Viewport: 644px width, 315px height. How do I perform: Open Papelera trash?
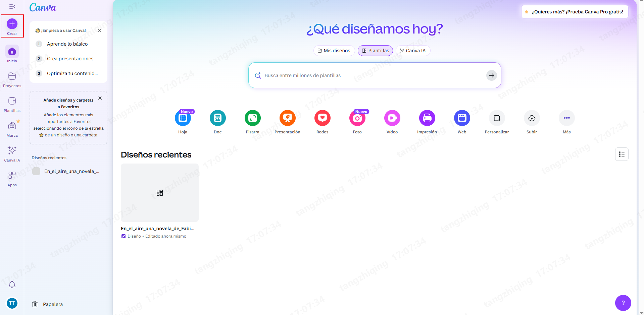tap(47, 304)
